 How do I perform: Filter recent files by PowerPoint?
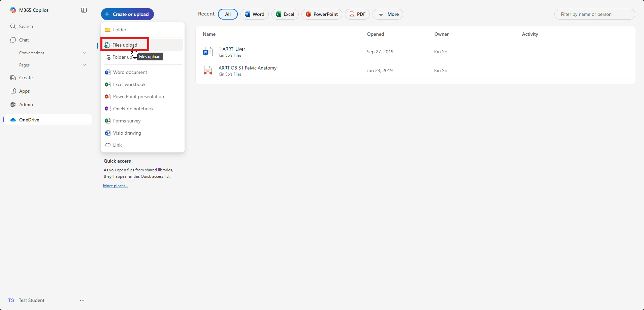pos(322,14)
